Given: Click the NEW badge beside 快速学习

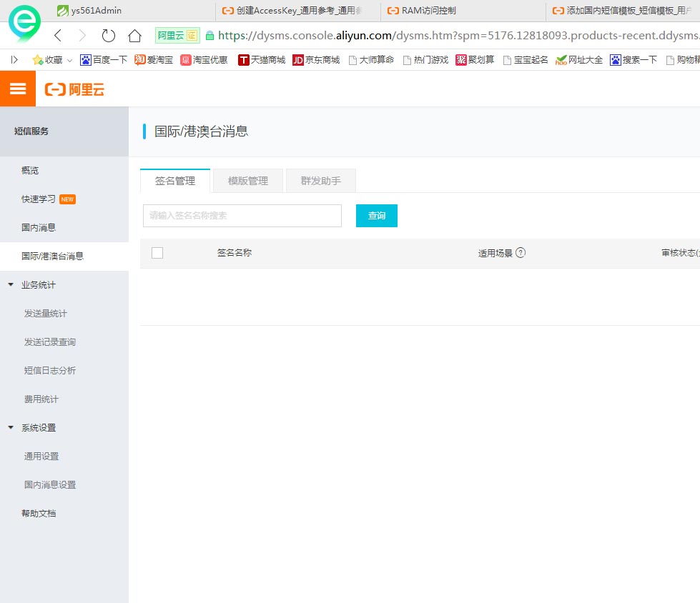Looking at the screenshot, I should click(67, 199).
